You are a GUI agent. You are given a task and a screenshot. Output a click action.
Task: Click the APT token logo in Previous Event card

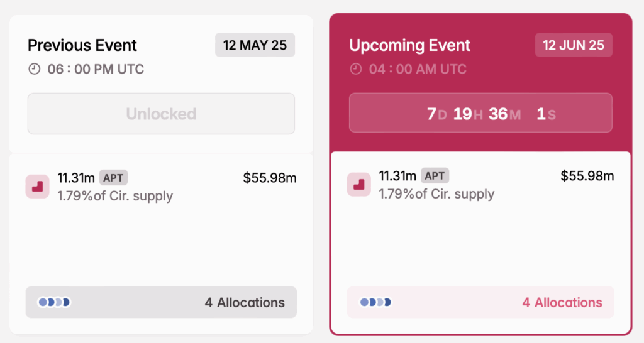click(x=38, y=187)
